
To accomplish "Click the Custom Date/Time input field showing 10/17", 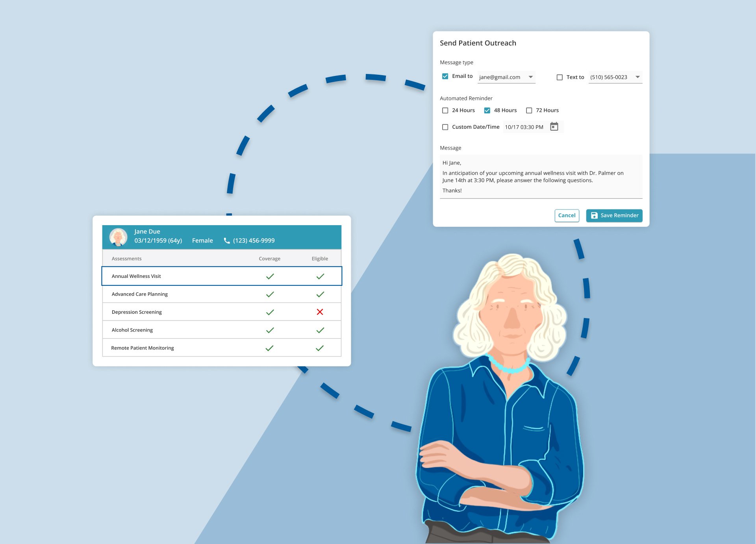I will tap(524, 127).
